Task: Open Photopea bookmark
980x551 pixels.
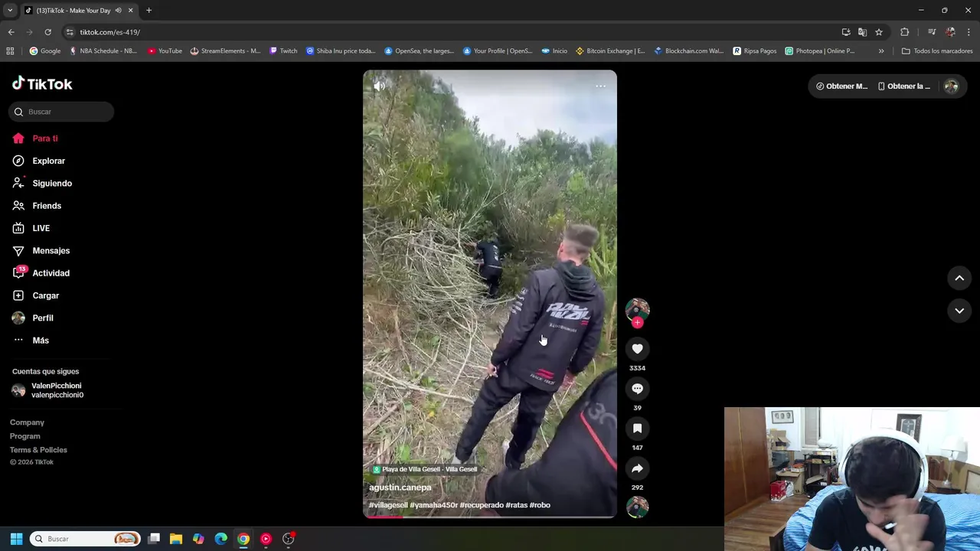Action: tap(819, 51)
